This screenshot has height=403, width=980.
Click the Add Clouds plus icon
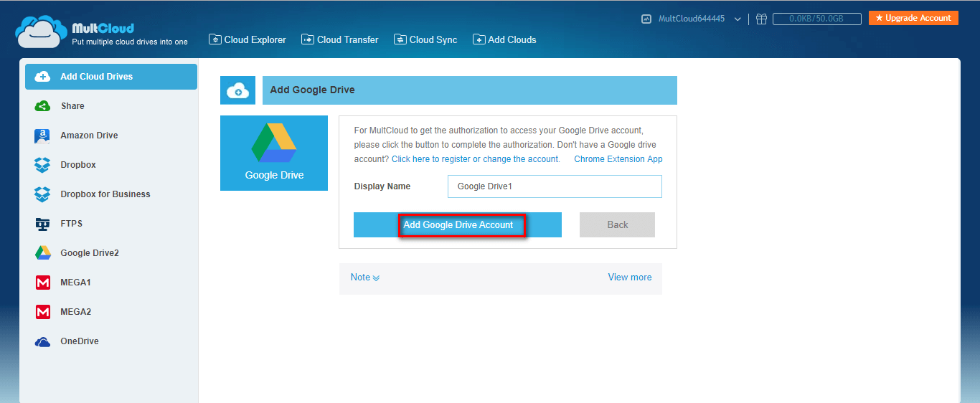(479, 39)
